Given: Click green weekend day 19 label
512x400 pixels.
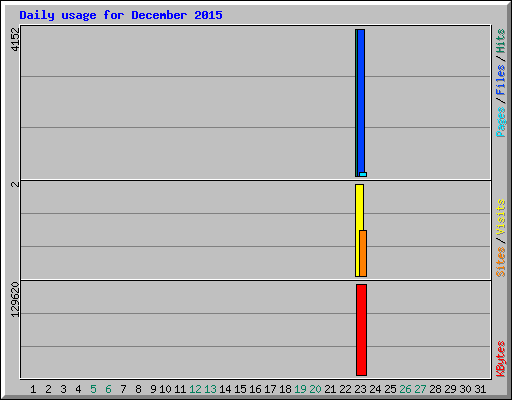Looking at the screenshot, I should tap(300, 389).
